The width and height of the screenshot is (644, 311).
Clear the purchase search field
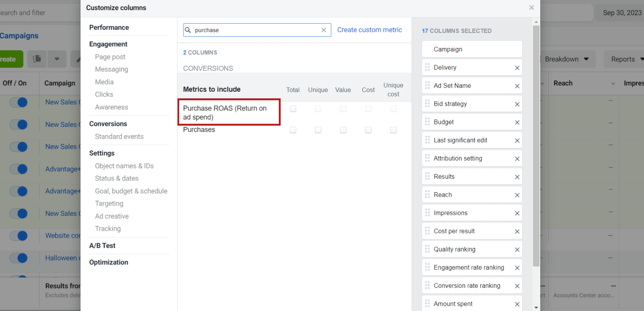323,30
